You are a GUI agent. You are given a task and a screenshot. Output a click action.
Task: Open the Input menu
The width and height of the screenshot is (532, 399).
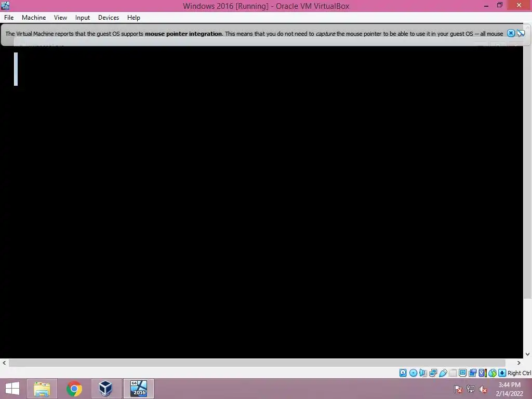coord(83,18)
